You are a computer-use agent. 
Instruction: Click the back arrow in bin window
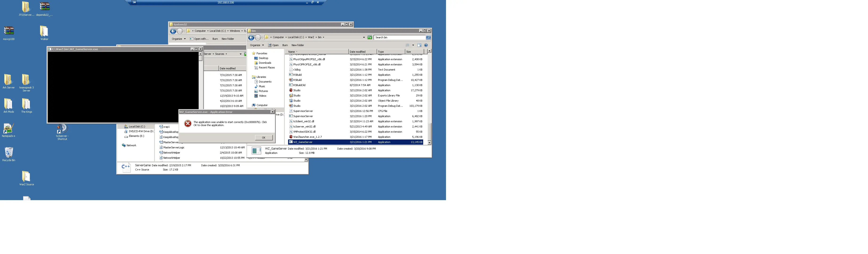(251, 37)
